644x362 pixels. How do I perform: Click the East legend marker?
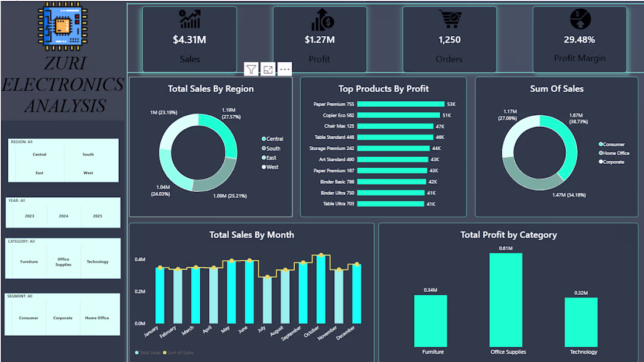pos(263,157)
